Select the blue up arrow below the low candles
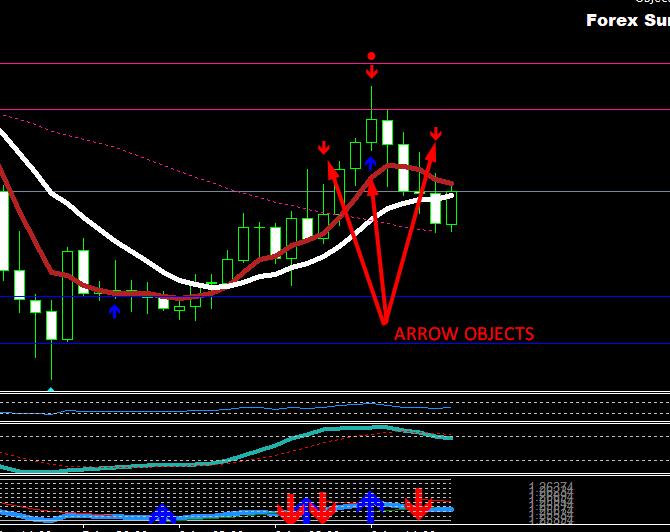670x532 pixels. tap(114, 312)
